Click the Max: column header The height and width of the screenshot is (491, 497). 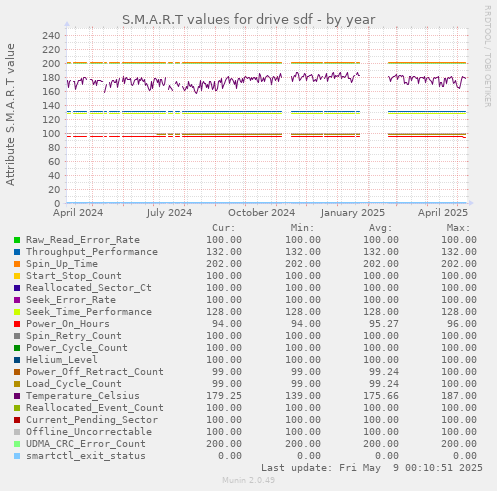pos(459,228)
